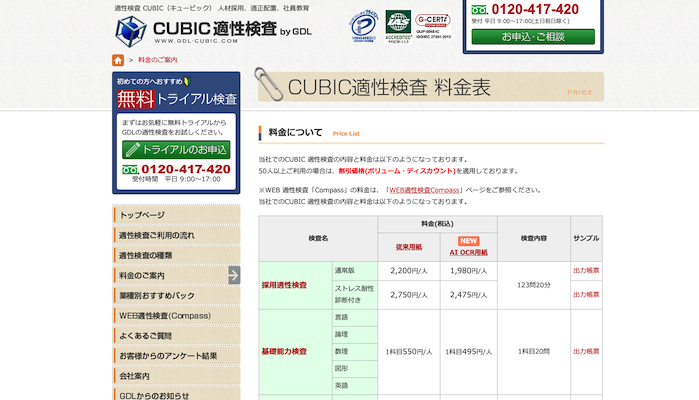The image size is (699, 400).
Task: Open 出力帳票 sample for 通常版 row
Action: pos(586,270)
